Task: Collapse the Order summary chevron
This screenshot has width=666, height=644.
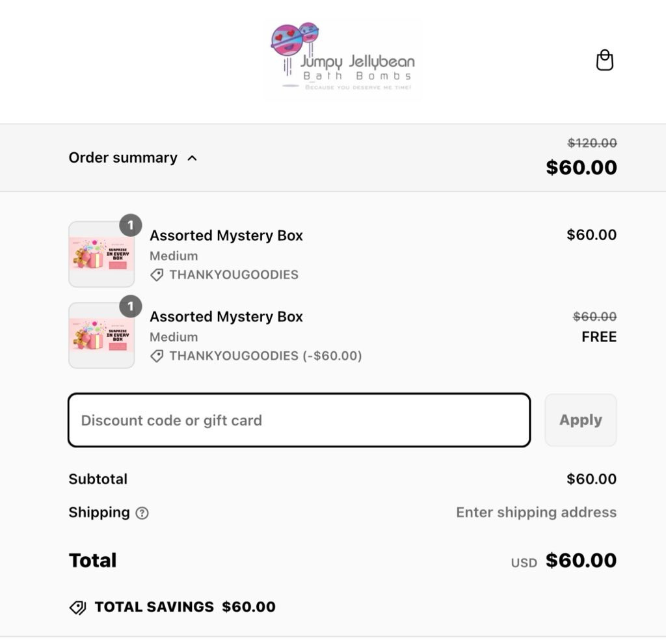Action: pyautogui.click(x=192, y=158)
